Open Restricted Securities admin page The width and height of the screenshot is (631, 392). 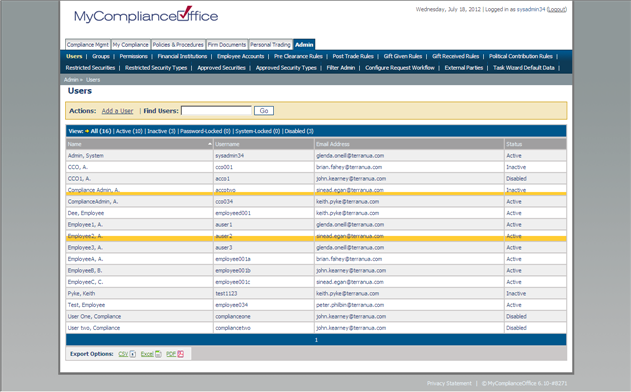point(90,68)
